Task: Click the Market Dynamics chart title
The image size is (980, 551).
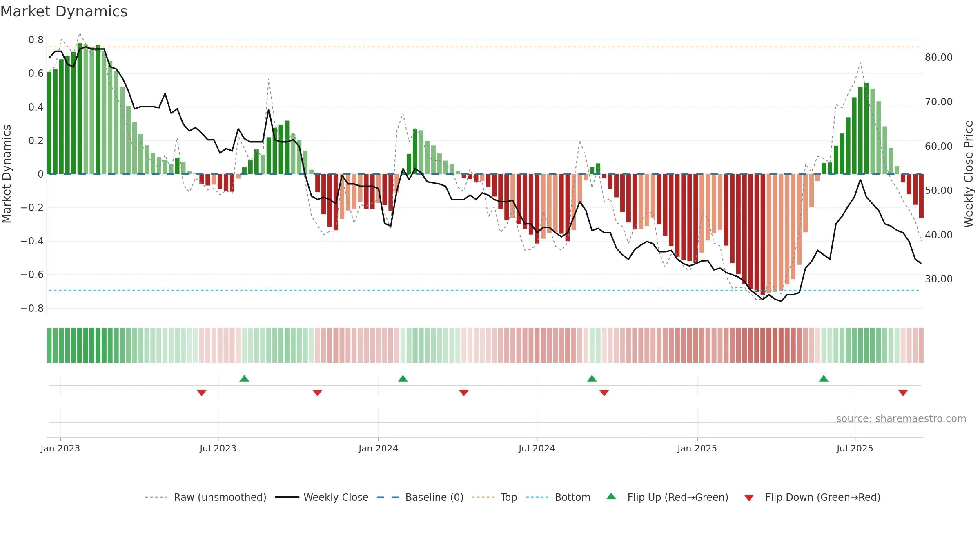Action: (x=64, y=11)
